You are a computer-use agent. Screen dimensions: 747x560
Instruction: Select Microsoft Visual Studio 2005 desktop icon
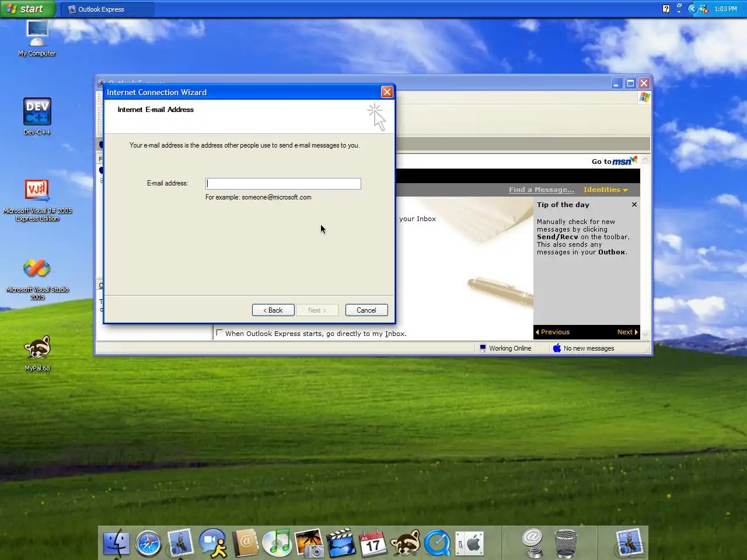click(37, 279)
